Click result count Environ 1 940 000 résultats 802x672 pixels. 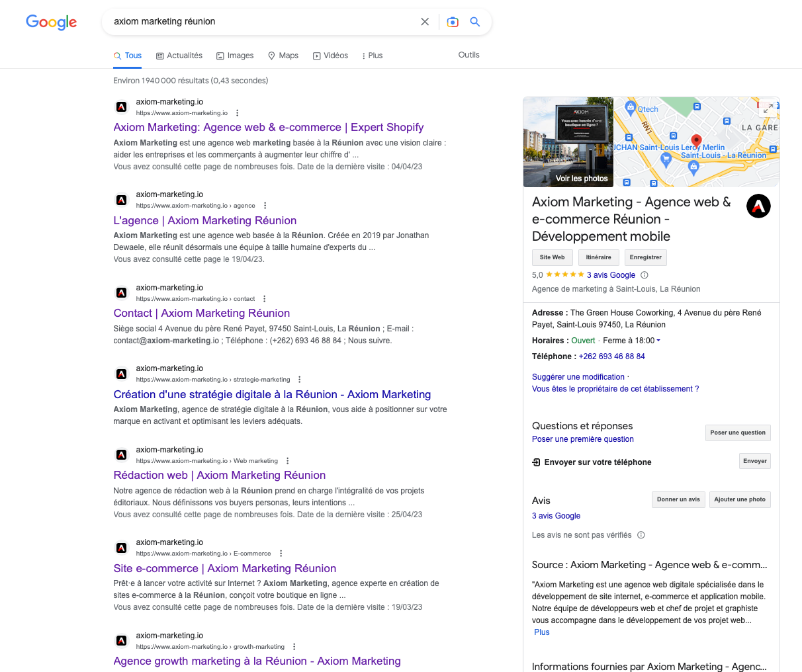191,81
